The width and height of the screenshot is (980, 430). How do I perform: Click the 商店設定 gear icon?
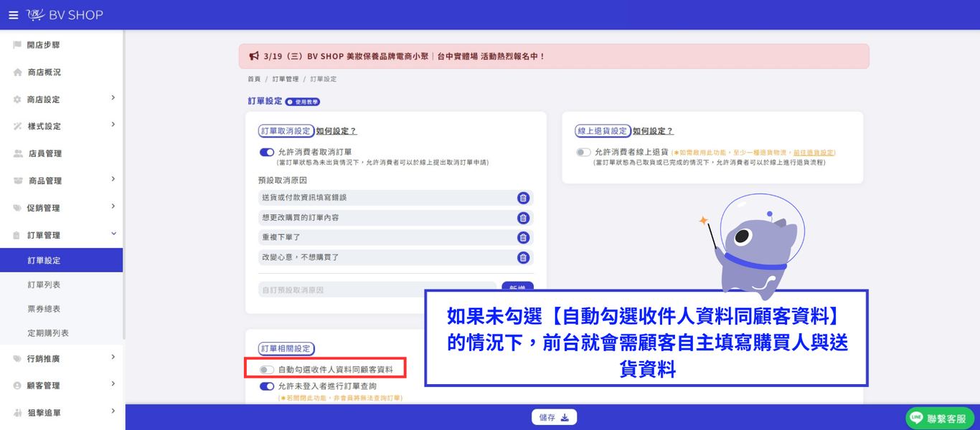(x=17, y=100)
